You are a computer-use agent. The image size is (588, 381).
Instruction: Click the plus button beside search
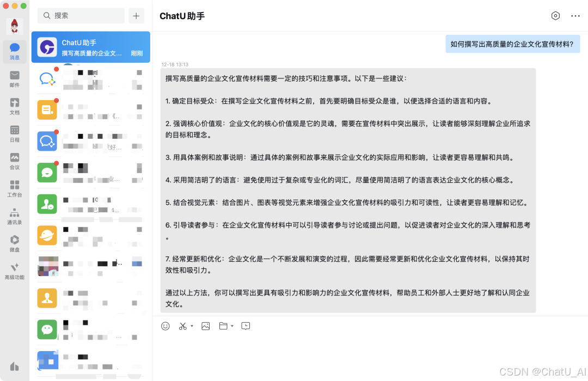[136, 15]
